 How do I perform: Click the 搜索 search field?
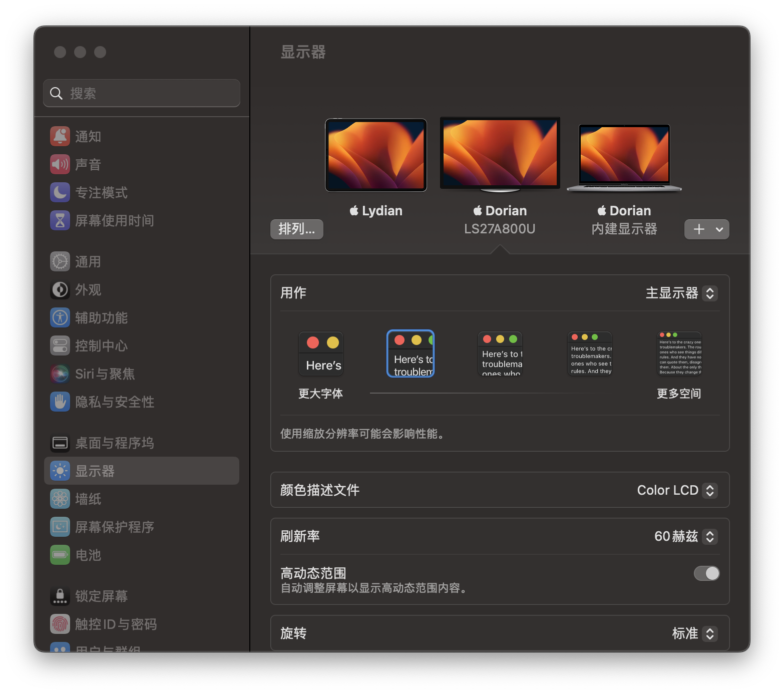click(142, 93)
